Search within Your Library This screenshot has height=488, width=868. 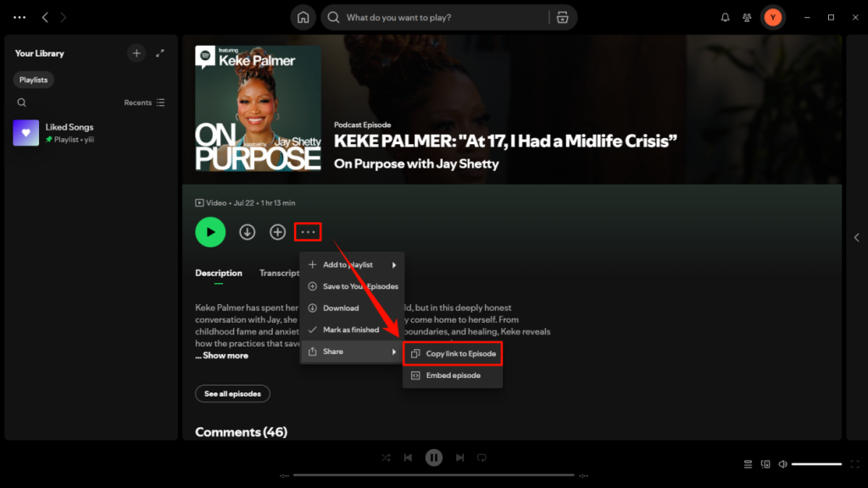point(21,103)
